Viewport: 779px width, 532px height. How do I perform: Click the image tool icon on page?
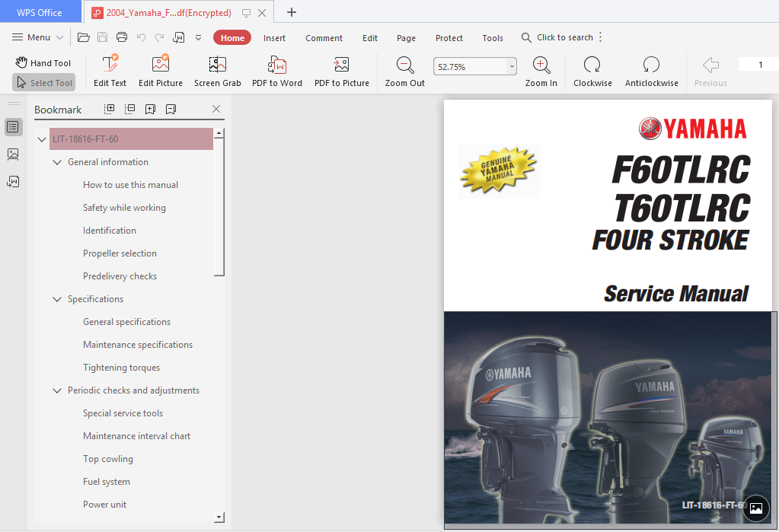[x=755, y=508]
